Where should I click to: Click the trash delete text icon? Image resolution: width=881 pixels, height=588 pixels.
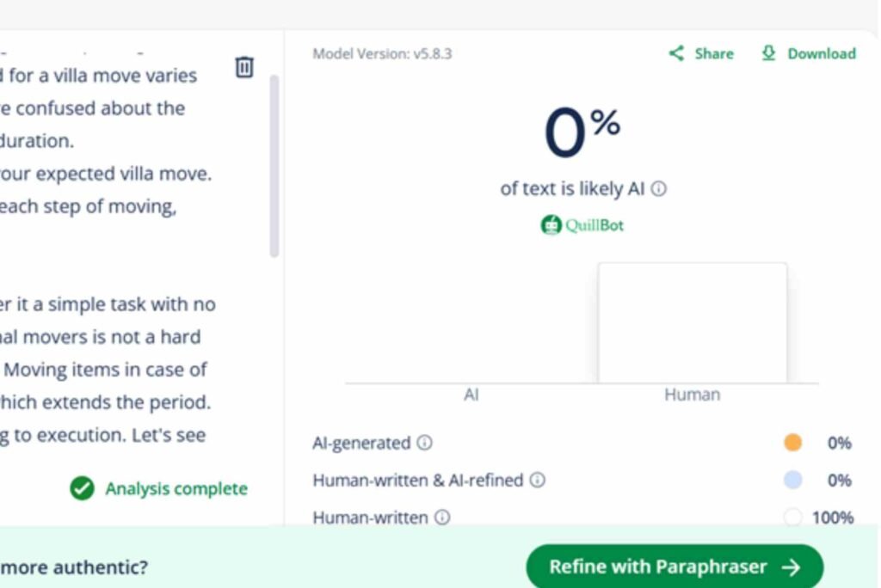click(244, 67)
